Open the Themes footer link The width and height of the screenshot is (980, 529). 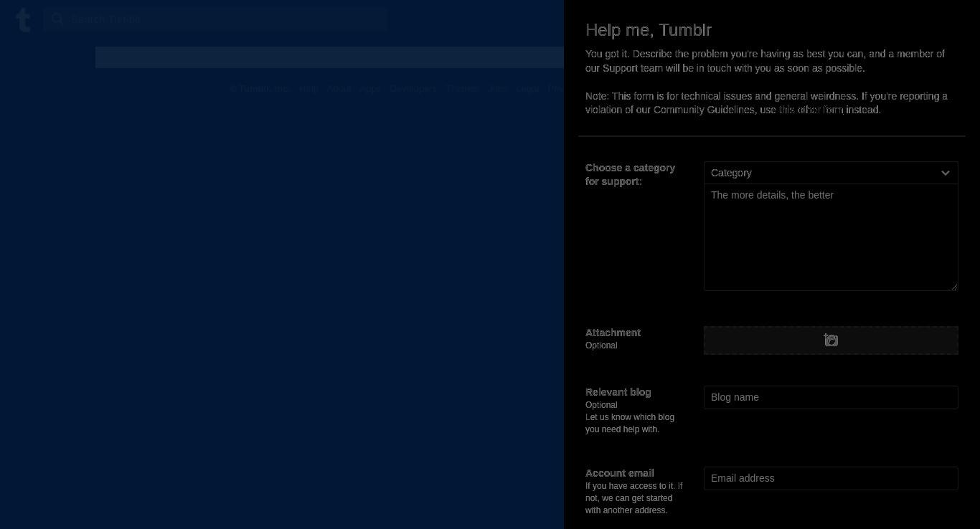pos(462,89)
